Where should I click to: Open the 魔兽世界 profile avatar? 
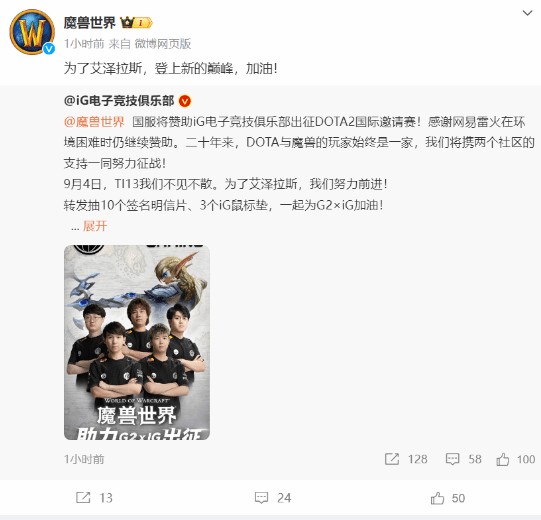32,32
